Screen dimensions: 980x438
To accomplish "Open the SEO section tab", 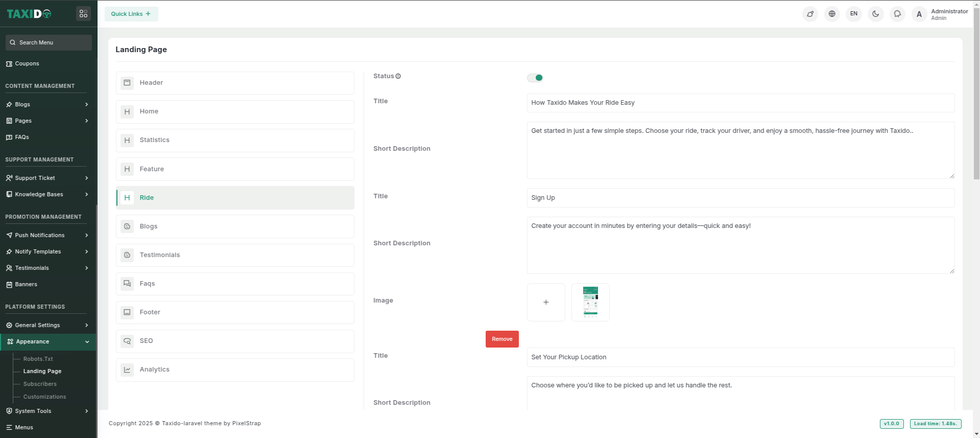I will tap(235, 341).
